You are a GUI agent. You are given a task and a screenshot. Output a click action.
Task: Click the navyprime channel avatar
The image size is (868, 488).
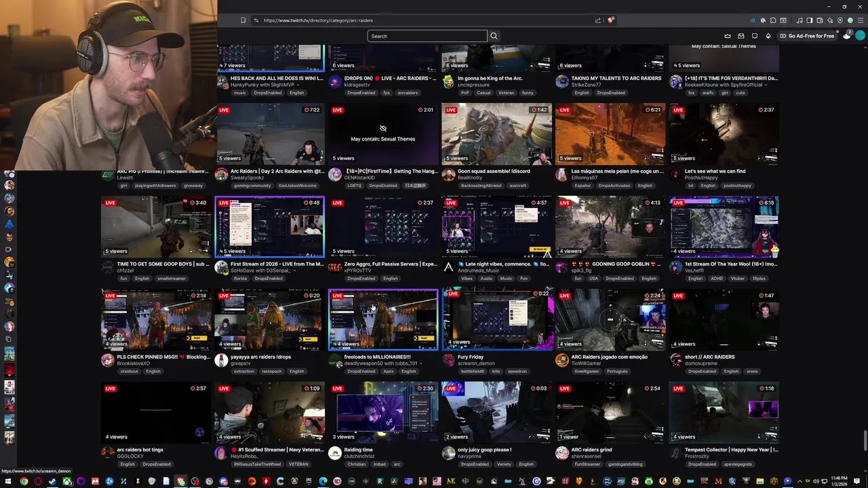pos(448,453)
